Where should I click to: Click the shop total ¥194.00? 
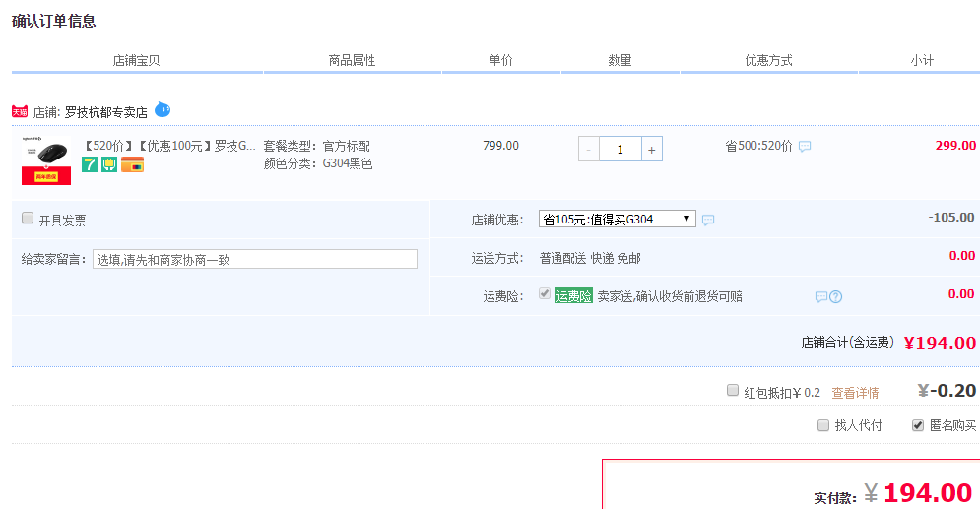click(940, 343)
